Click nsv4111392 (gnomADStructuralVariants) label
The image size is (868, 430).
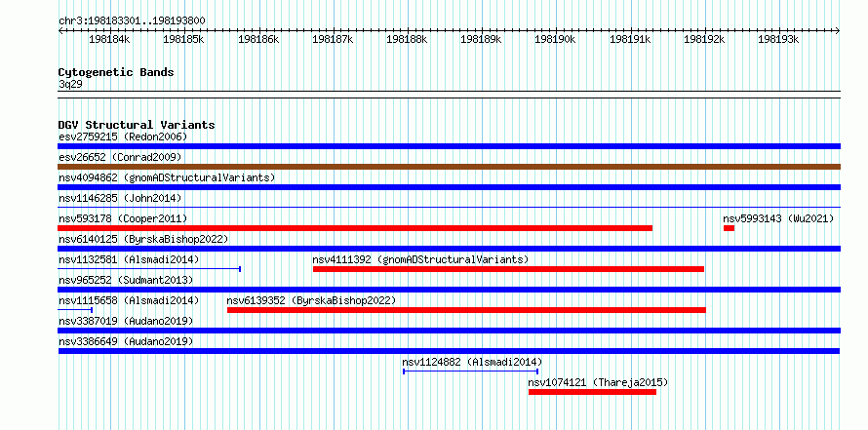pos(420,259)
